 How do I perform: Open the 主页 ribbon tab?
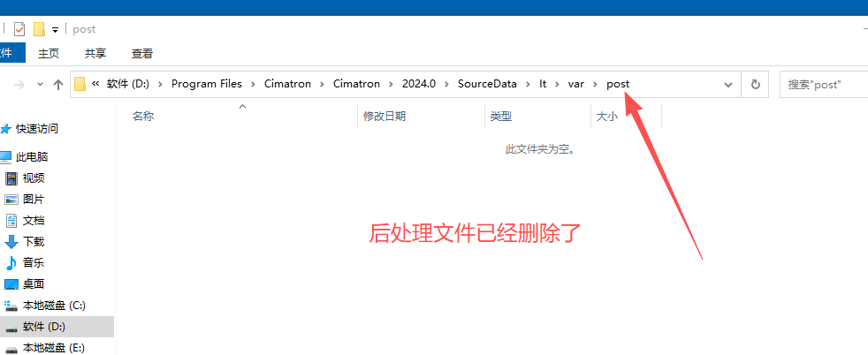(x=49, y=54)
